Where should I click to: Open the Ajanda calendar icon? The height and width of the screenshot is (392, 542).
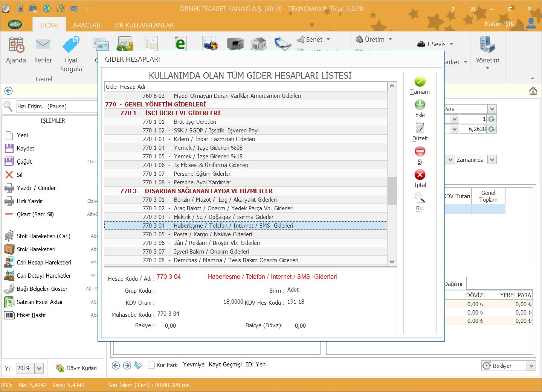click(x=16, y=45)
